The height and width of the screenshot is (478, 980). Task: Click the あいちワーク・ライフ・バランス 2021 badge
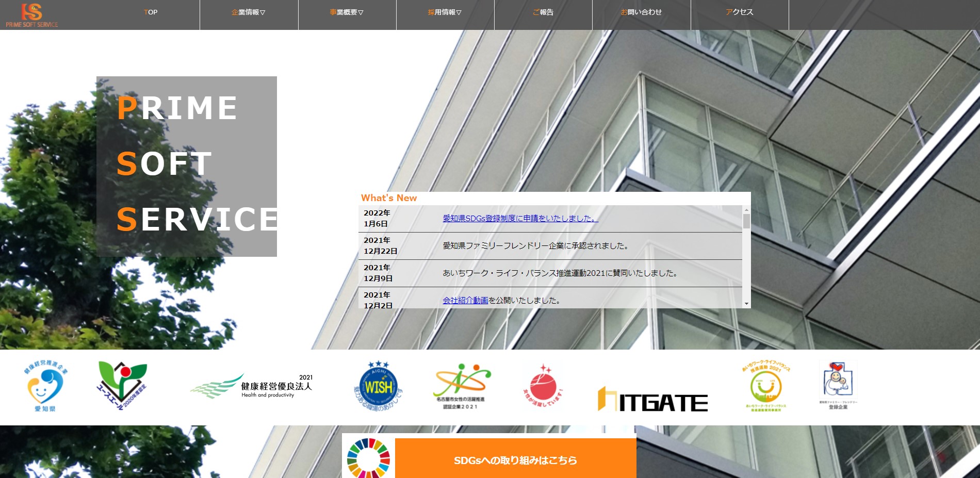[766, 386]
